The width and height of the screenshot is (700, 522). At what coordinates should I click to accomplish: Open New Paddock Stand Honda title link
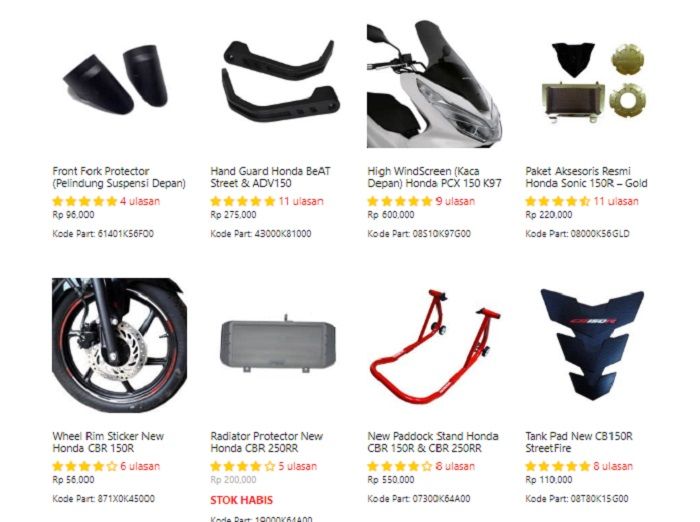click(433, 442)
